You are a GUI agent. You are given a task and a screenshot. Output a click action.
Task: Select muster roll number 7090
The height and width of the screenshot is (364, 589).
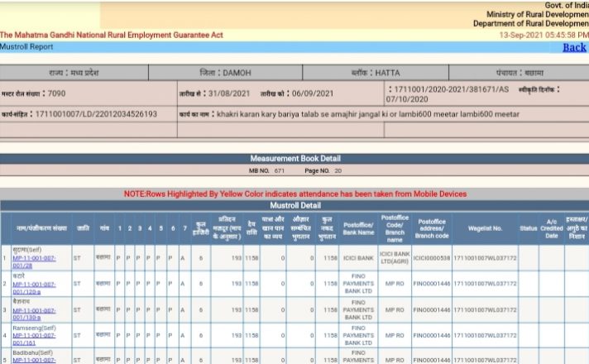[x=57, y=93]
